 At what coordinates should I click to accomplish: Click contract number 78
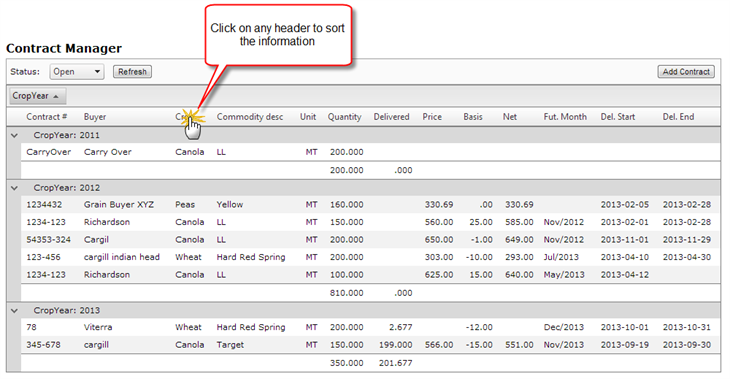click(31, 327)
